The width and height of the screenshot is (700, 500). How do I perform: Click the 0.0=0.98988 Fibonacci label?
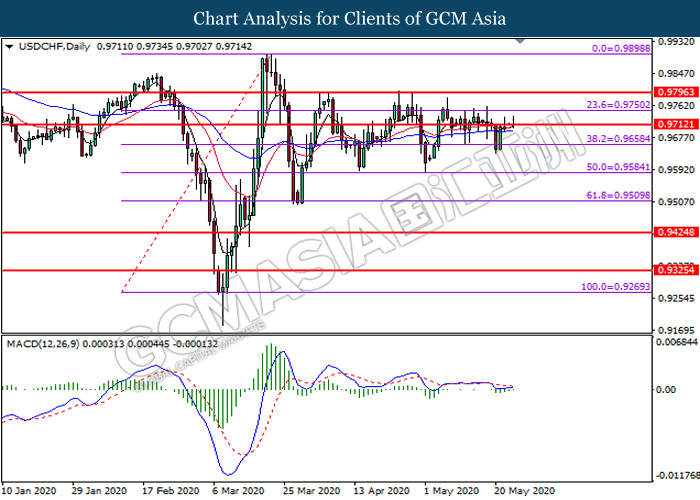(x=621, y=48)
